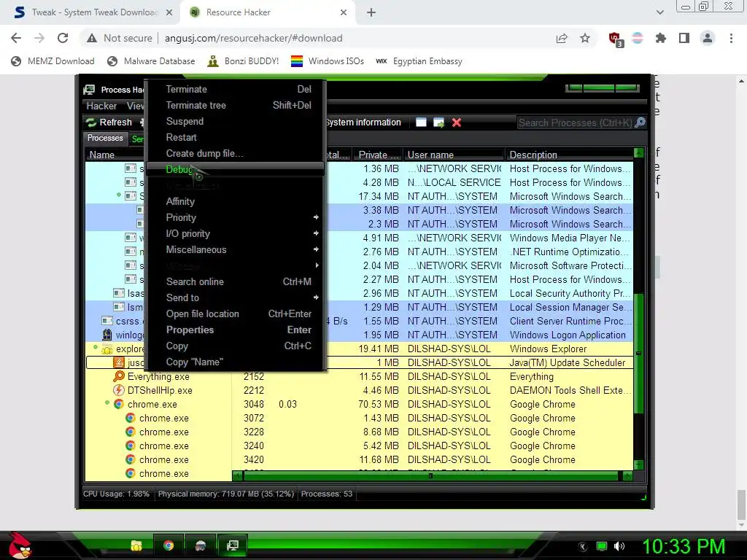Select Restart in the context menu
Screen dimensions: 747x560
pos(236,137)
